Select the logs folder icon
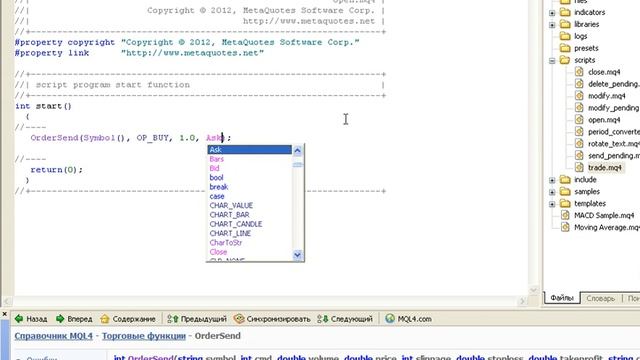The image size is (640, 360). click(x=565, y=36)
